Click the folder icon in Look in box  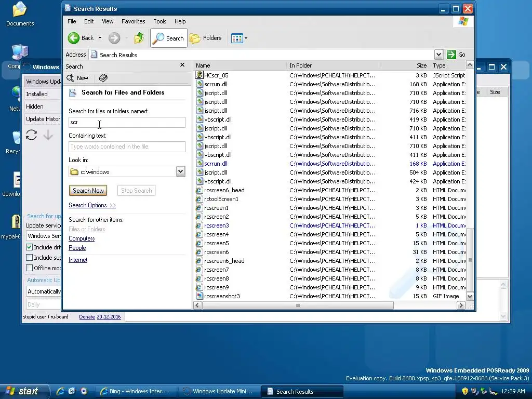(74, 171)
